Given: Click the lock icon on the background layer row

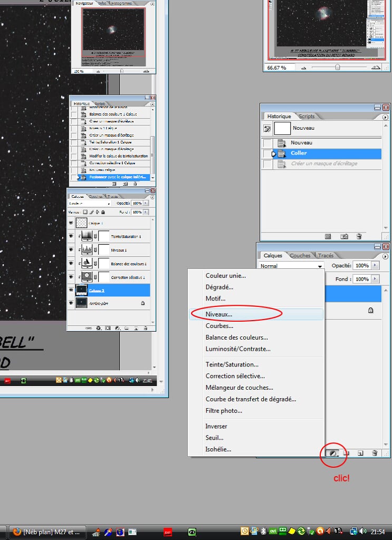Looking at the screenshot, I should click(x=371, y=310).
